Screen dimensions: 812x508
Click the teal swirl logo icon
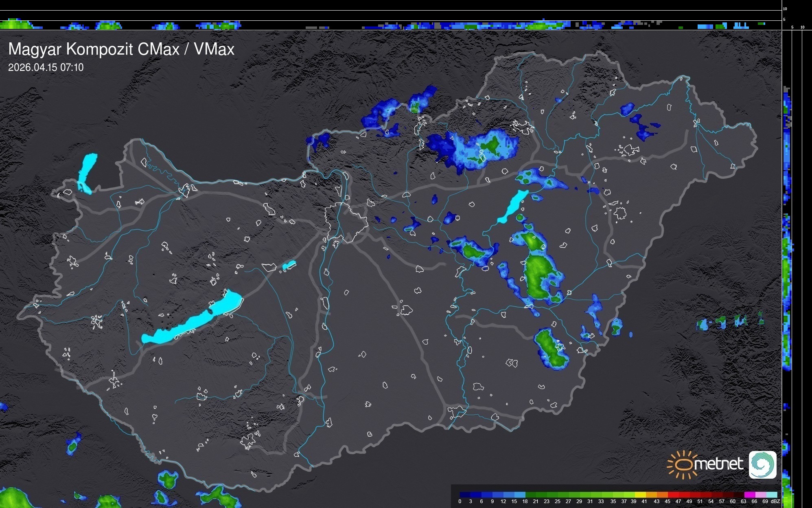(x=762, y=464)
